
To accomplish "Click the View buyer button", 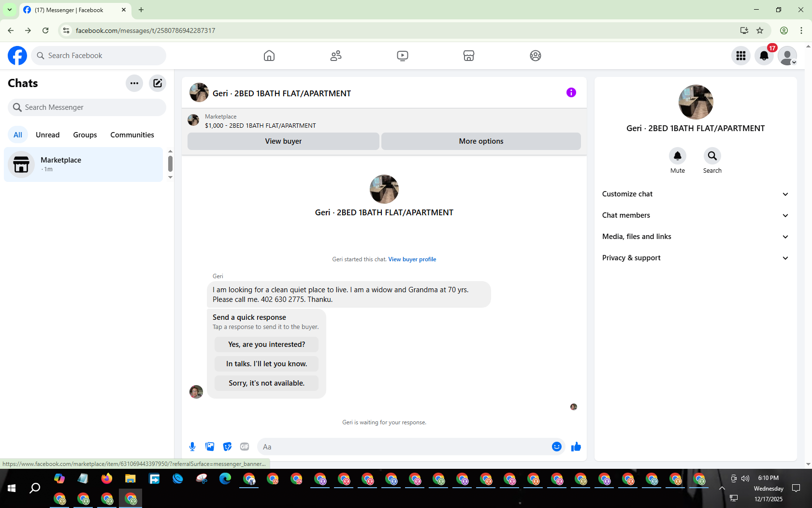I will (283, 141).
